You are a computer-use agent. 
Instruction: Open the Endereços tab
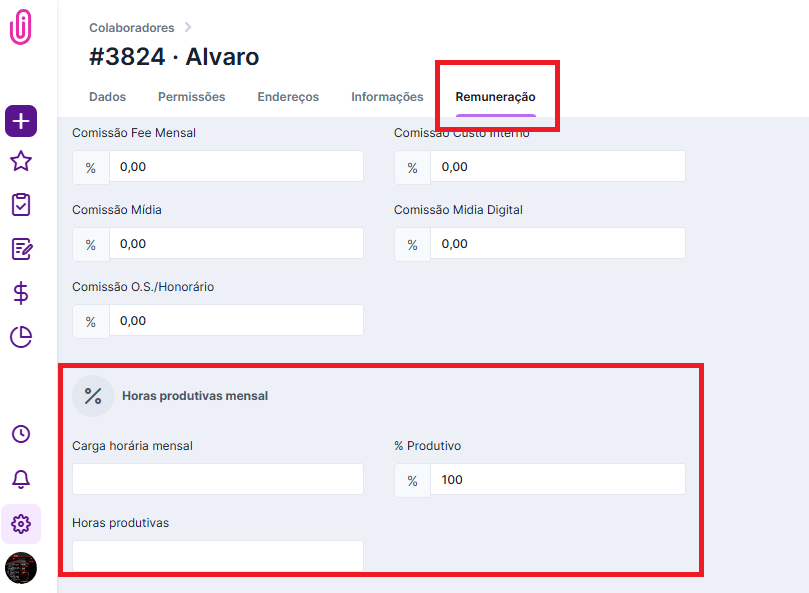pyautogui.click(x=288, y=97)
